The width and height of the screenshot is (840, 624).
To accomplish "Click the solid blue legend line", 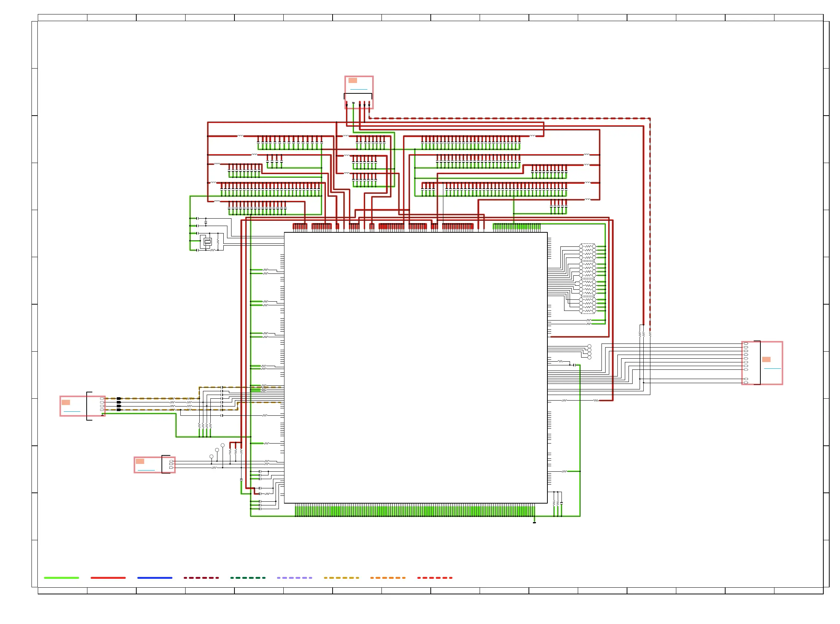I will click(155, 578).
